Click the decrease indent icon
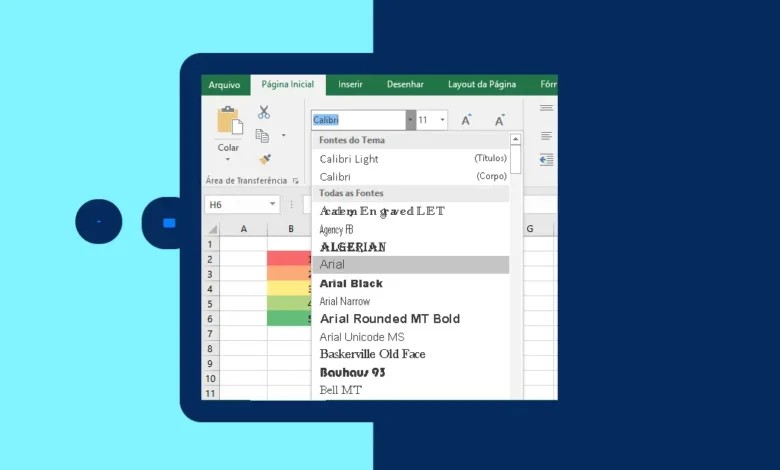The width and height of the screenshot is (780, 470). point(546,160)
